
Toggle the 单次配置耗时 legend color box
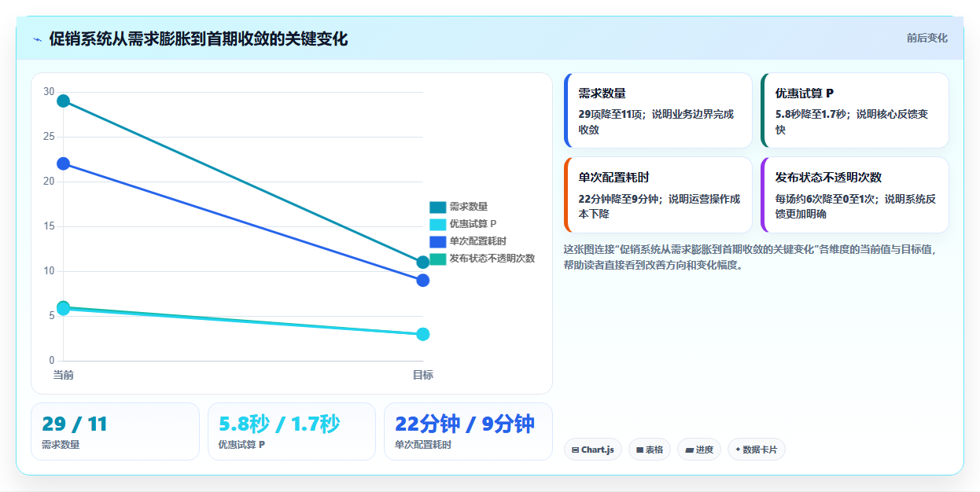point(437,241)
